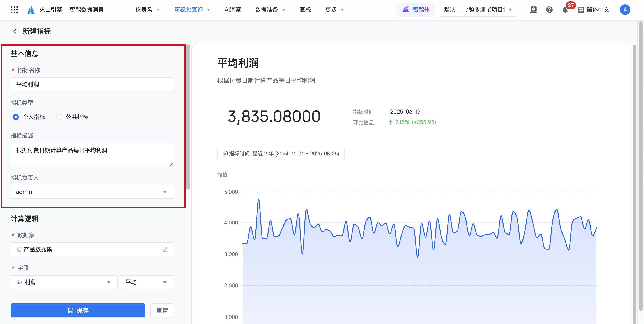Open the user avatar A icon
644x324 pixels.
click(x=625, y=10)
